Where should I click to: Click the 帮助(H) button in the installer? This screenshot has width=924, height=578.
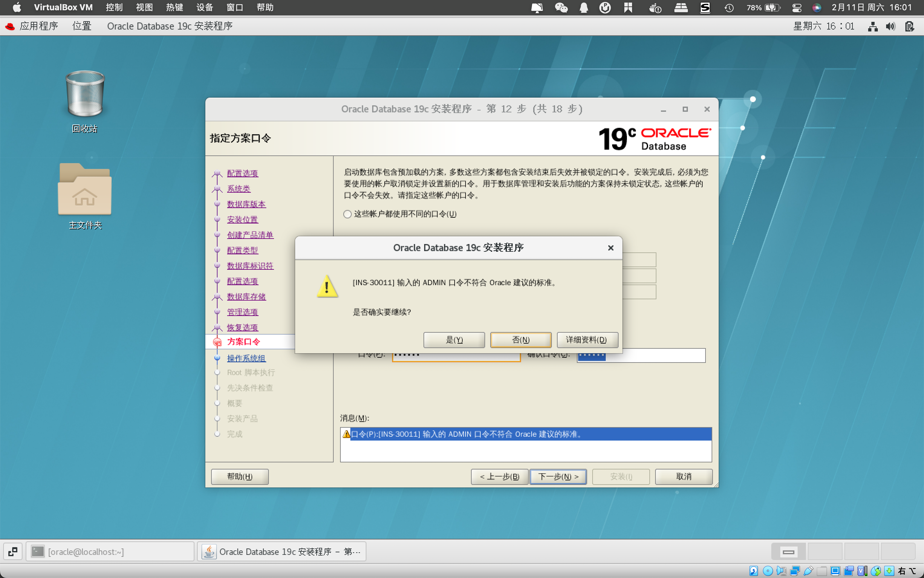(x=240, y=476)
